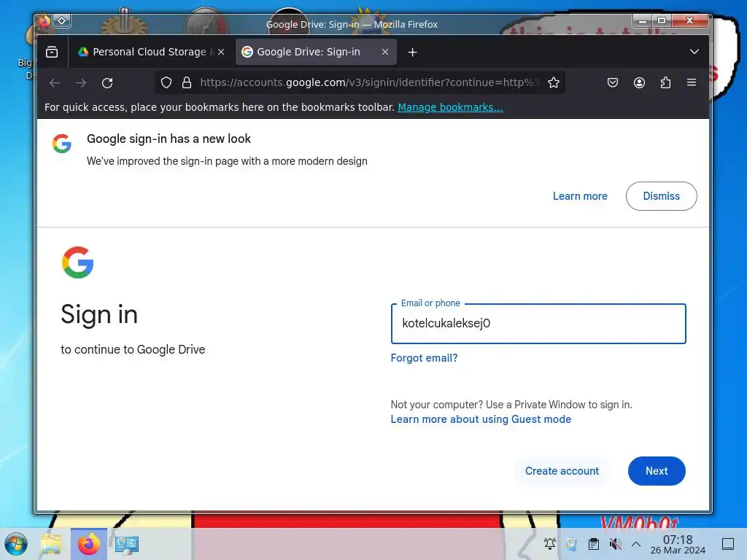Open a new tab with plus button
The width and height of the screenshot is (747, 560).
pyautogui.click(x=413, y=52)
